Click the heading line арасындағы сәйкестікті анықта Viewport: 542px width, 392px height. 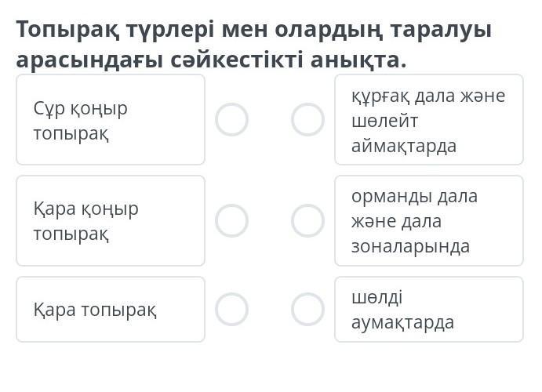(x=212, y=60)
